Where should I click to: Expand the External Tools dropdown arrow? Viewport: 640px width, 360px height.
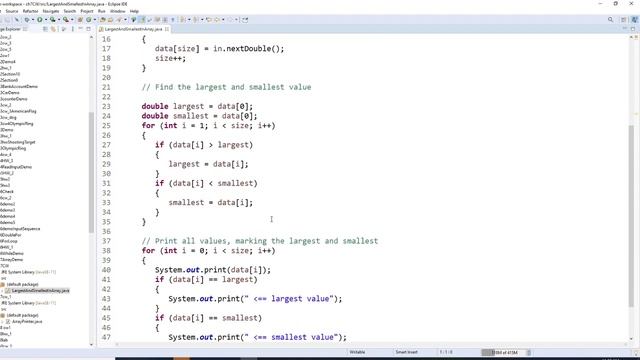click(x=72, y=20)
